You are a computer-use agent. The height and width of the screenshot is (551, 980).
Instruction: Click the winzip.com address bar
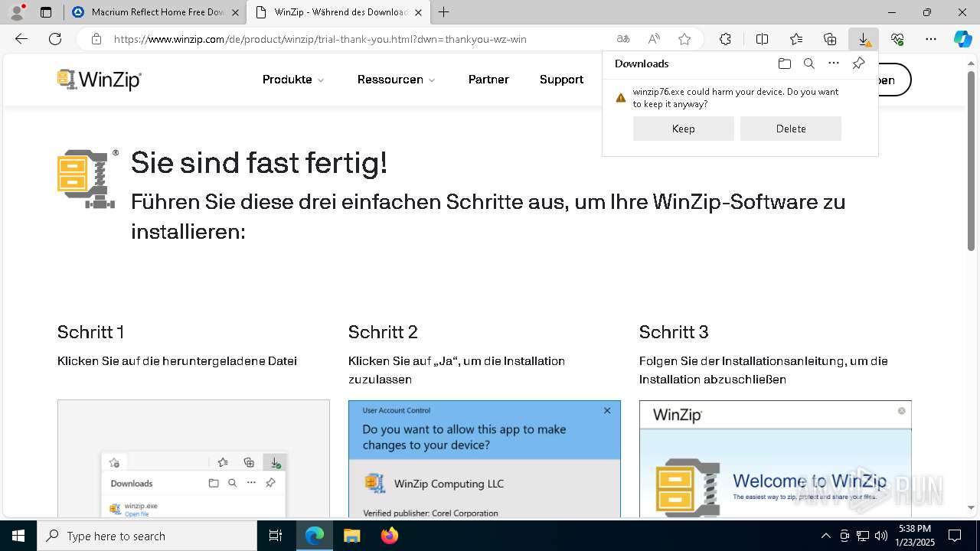(x=320, y=39)
